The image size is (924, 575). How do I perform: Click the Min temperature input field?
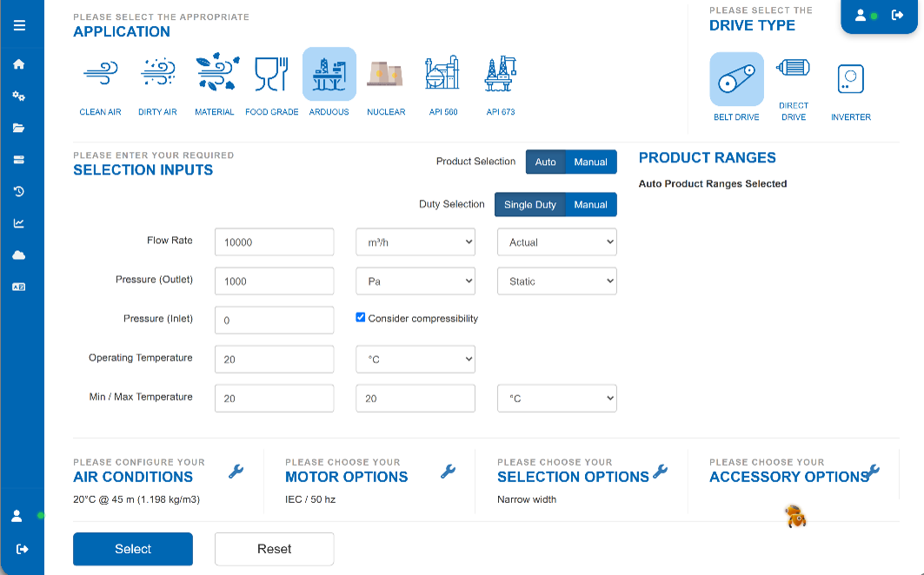click(275, 399)
